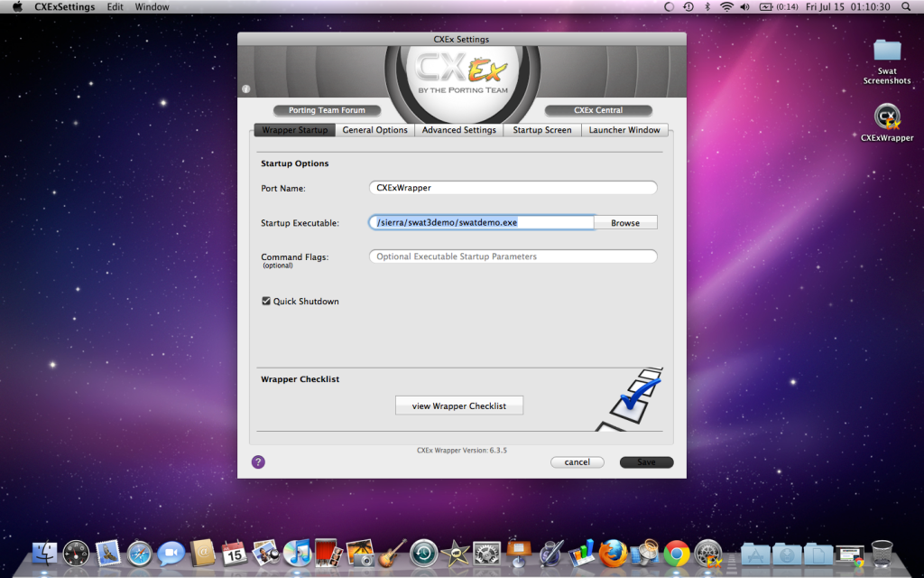Open iChat from the Dock
Viewport: 924px width, 578px height.
coord(171,554)
